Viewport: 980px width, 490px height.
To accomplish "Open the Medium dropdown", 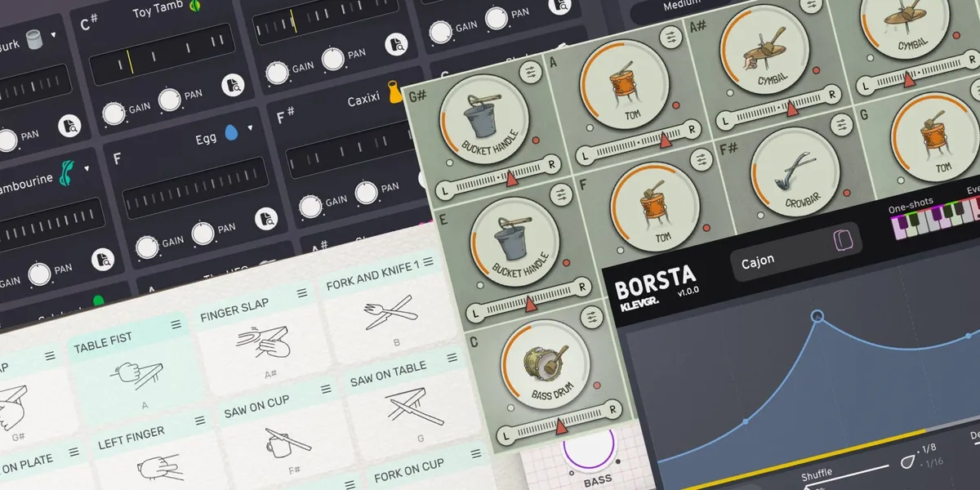I will [x=683, y=5].
